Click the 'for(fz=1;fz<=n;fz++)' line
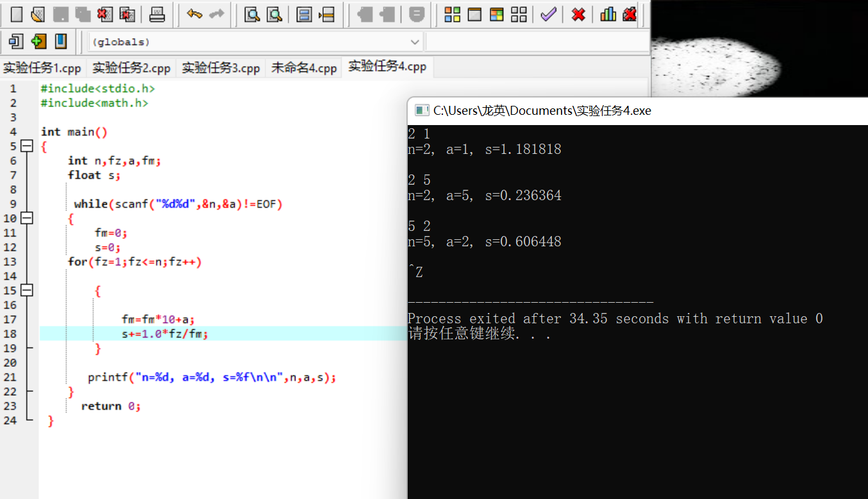868x499 pixels. pos(135,262)
